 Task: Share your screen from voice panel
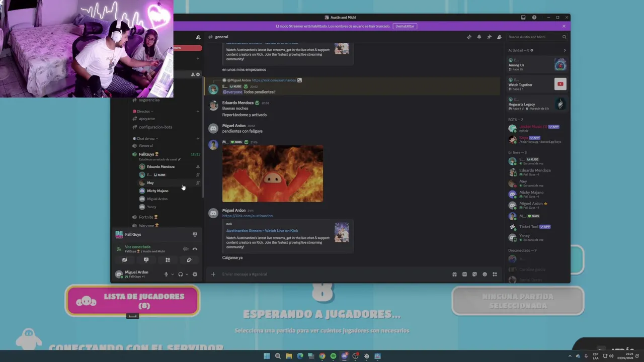pyautogui.click(x=146, y=260)
